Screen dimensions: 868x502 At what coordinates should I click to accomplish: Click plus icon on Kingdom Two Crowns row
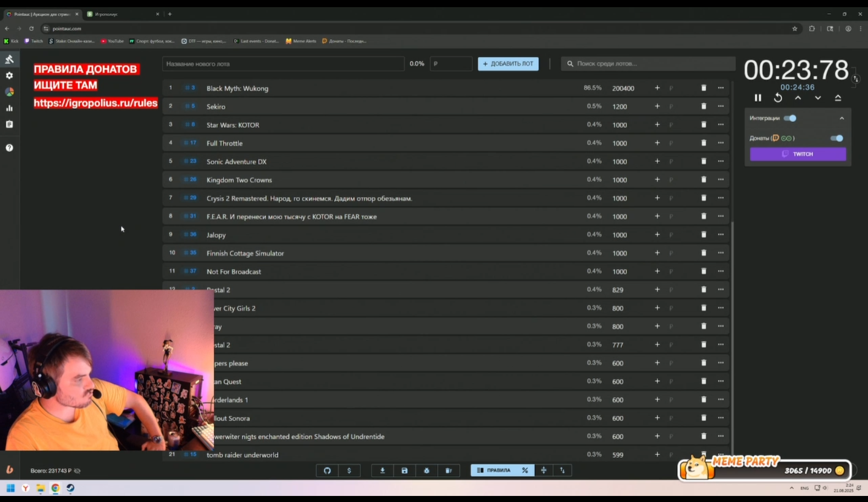pos(657,180)
